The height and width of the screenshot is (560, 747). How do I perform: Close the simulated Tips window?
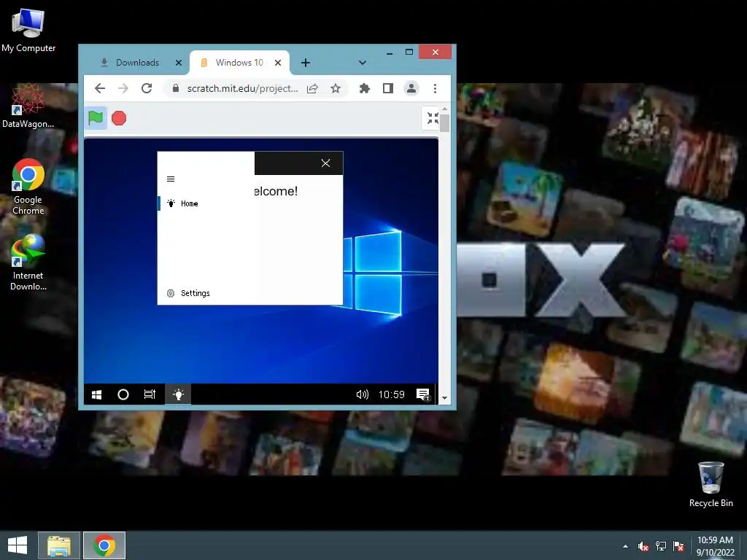coord(326,163)
